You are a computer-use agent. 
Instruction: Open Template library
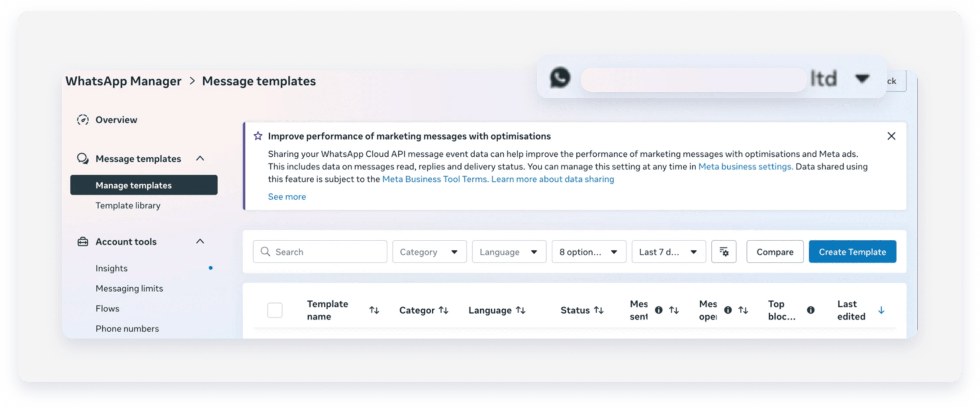tap(128, 205)
